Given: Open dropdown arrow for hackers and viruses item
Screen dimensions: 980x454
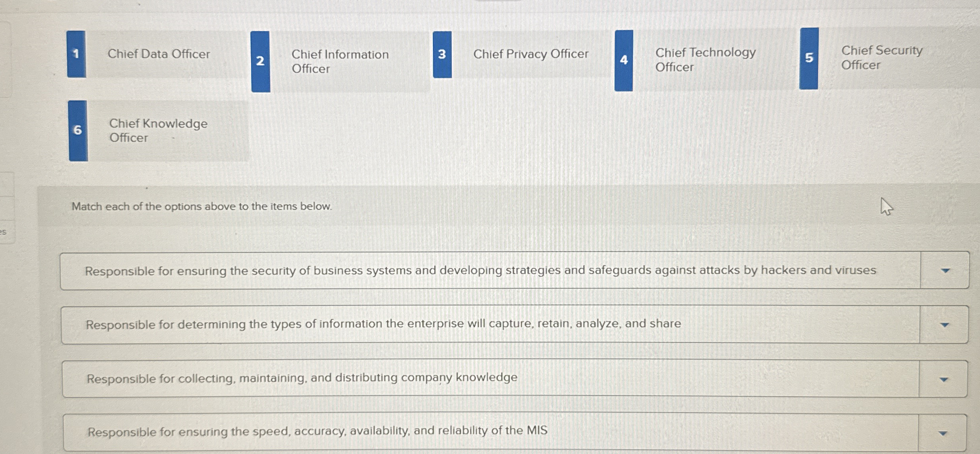Looking at the screenshot, I should (945, 271).
